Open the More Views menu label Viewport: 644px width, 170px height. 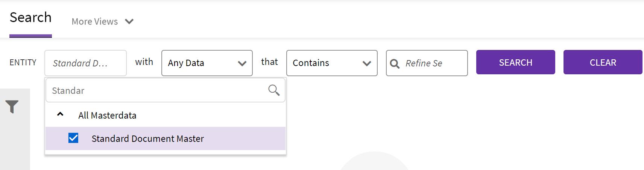tap(95, 22)
